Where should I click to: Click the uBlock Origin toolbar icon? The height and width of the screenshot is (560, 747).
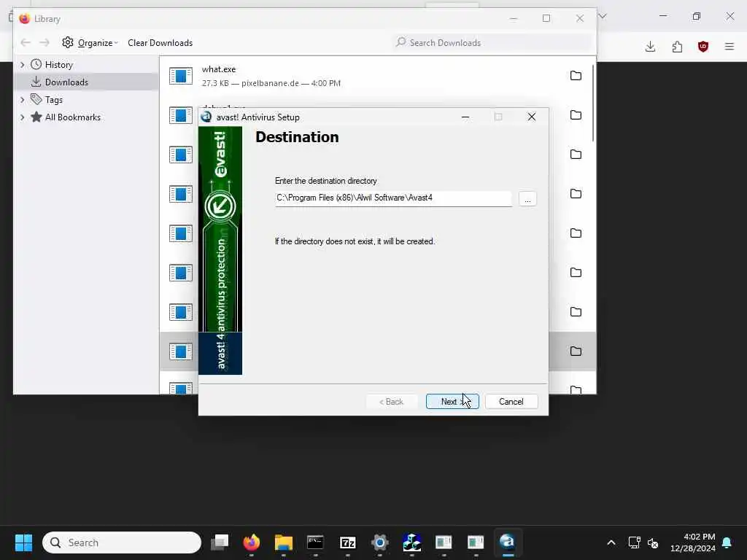(703, 46)
